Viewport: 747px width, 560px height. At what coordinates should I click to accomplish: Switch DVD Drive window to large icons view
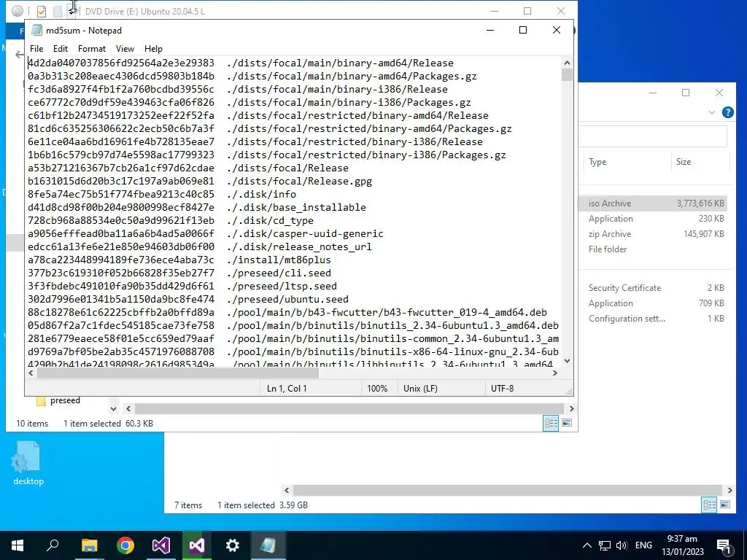(x=567, y=423)
